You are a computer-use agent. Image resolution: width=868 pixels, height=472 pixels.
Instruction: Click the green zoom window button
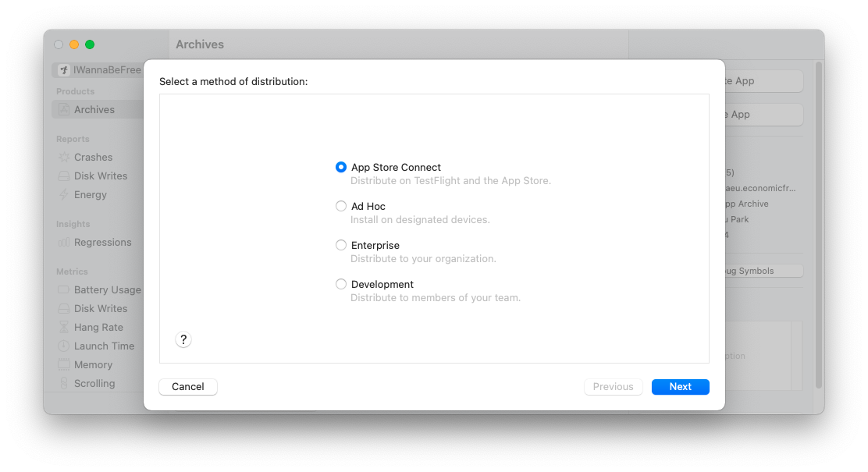(90, 44)
